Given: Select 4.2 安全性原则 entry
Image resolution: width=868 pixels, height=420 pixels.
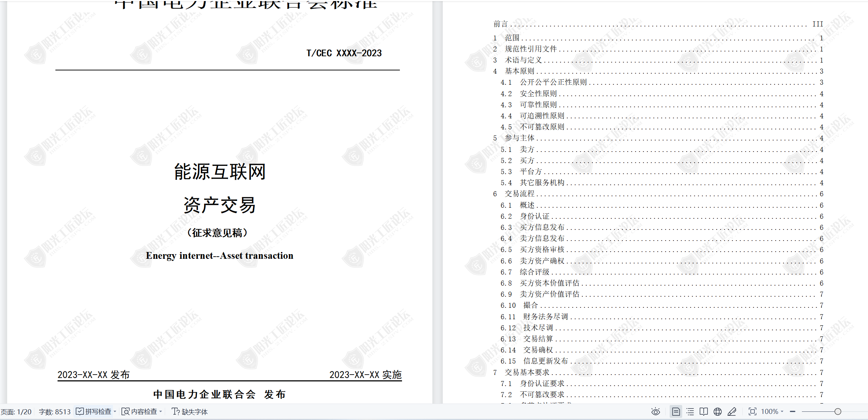Looking at the screenshot, I should (x=662, y=94).
